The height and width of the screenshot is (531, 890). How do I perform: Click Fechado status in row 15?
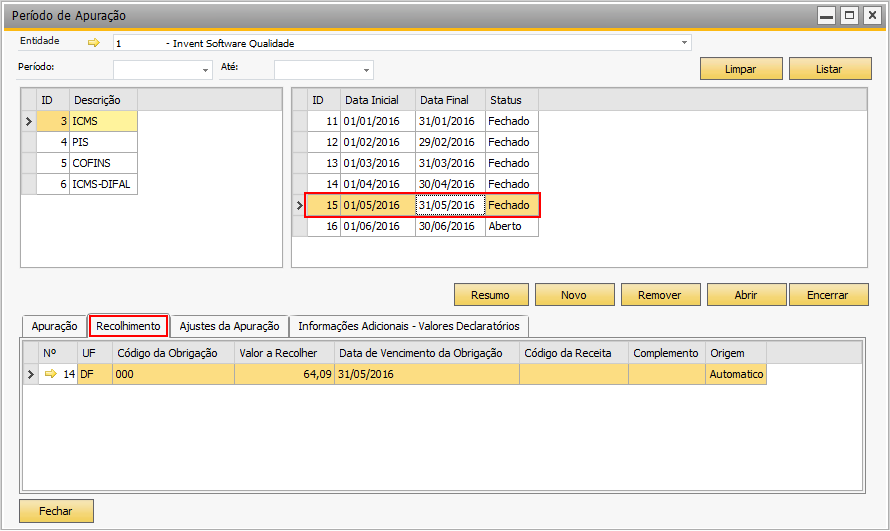pyautogui.click(x=512, y=205)
